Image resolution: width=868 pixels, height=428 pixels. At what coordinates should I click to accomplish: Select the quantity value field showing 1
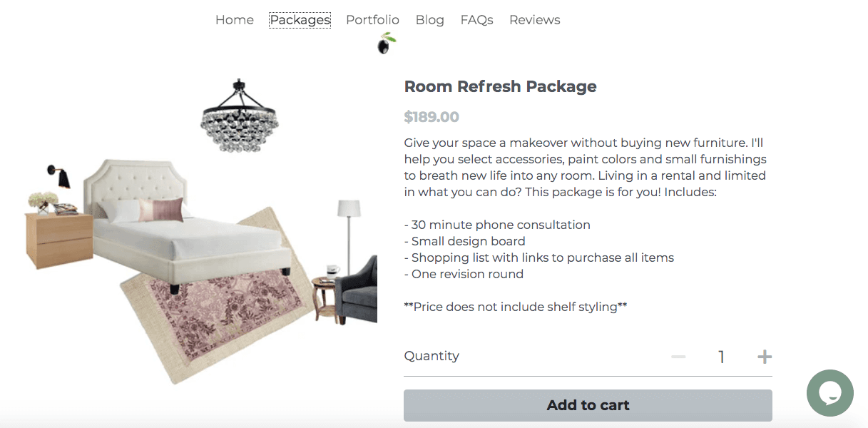pos(720,356)
